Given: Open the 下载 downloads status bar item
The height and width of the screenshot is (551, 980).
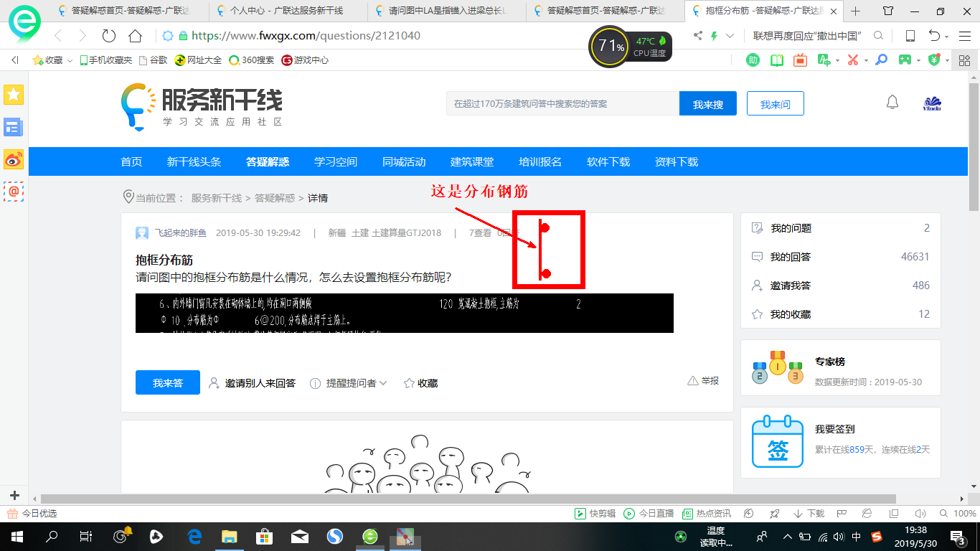Looking at the screenshot, I should pos(809,514).
